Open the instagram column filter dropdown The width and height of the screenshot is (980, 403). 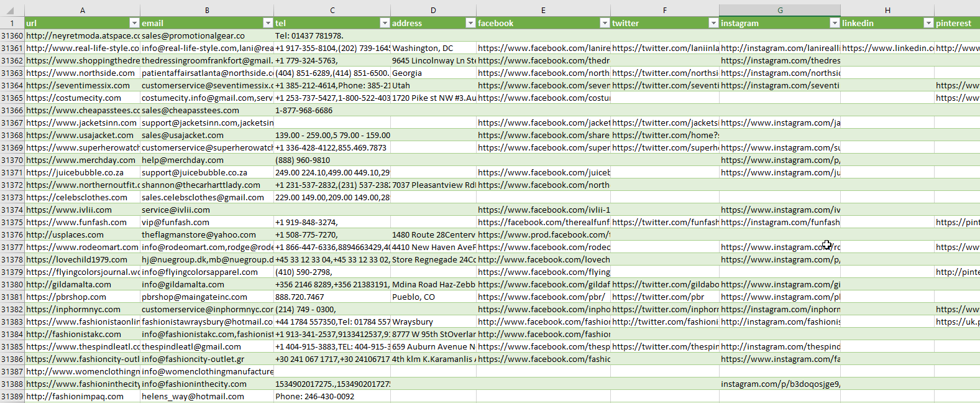click(835, 23)
